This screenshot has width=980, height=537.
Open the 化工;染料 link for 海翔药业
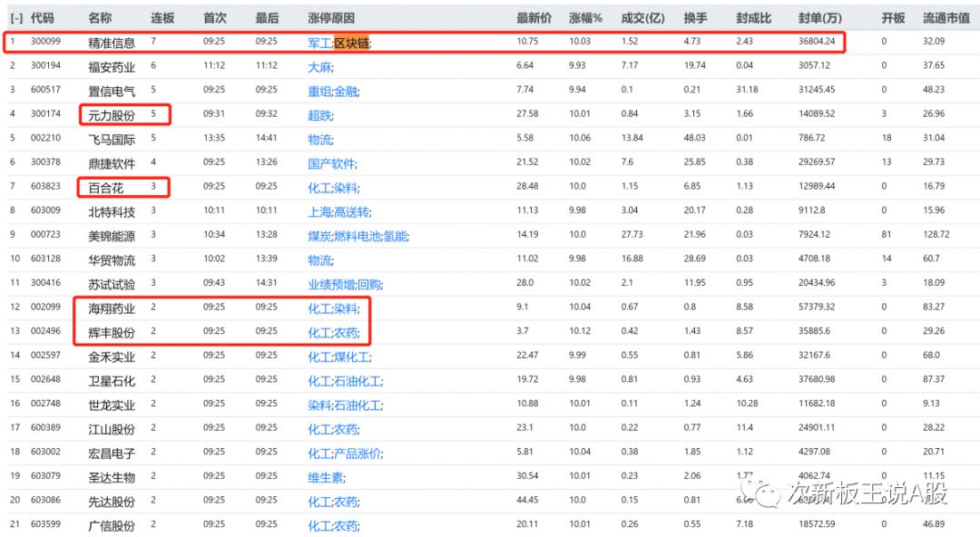(x=334, y=308)
